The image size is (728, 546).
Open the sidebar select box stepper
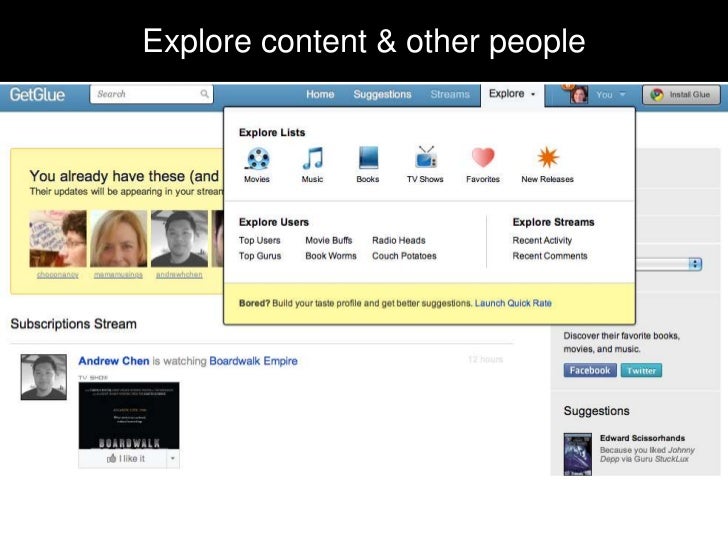695,264
